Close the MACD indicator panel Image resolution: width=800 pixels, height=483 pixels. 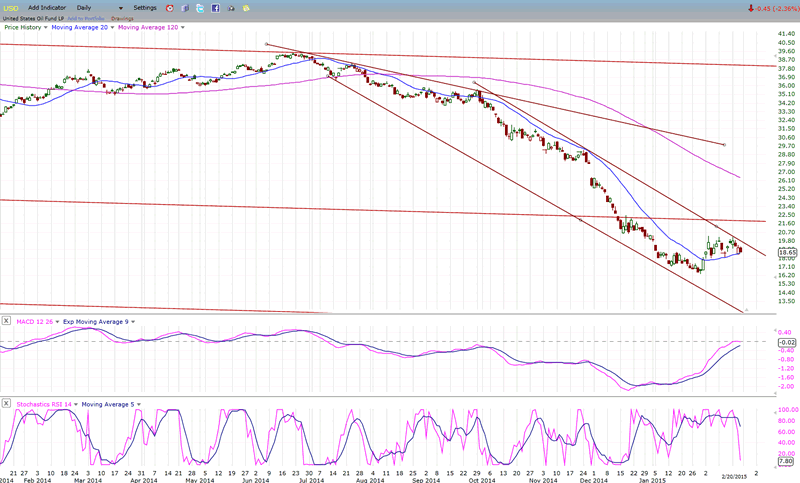pyautogui.click(x=5, y=320)
